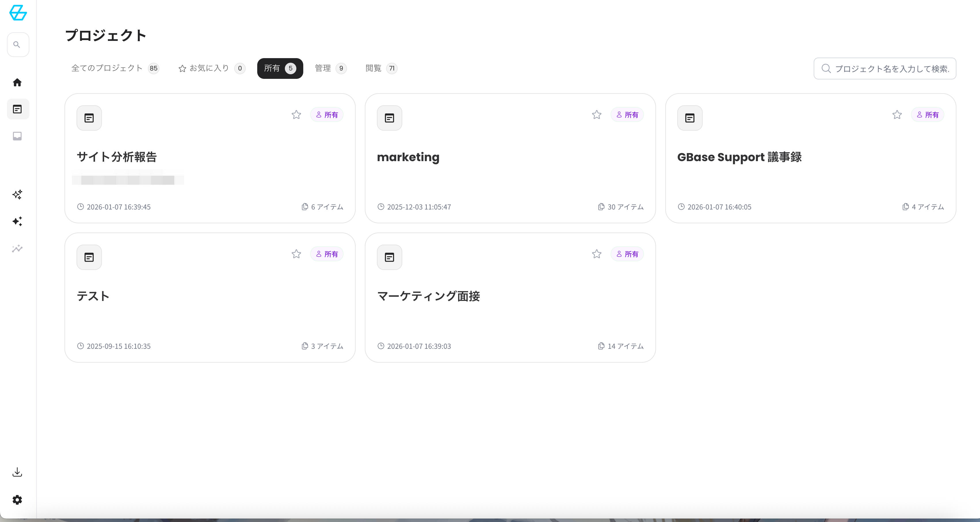Favorite the サイト分析報告 project
The height and width of the screenshot is (522, 980).
click(296, 115)
